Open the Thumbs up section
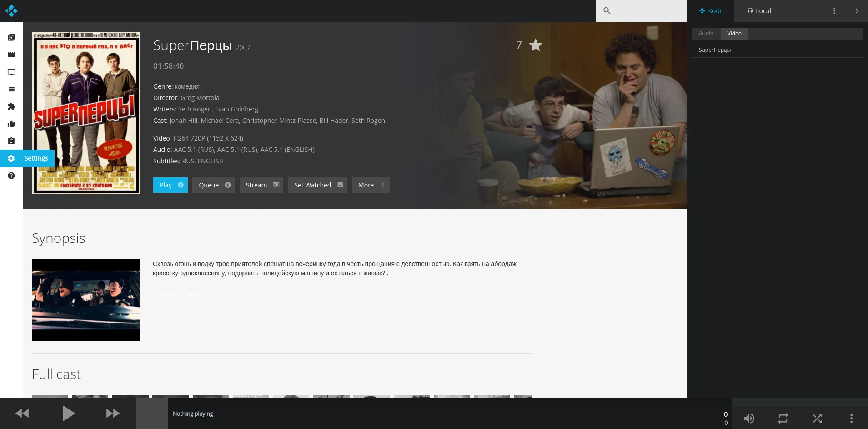This screenshot has width=868, height=429. pyautogui.click(x=11, y=124)
